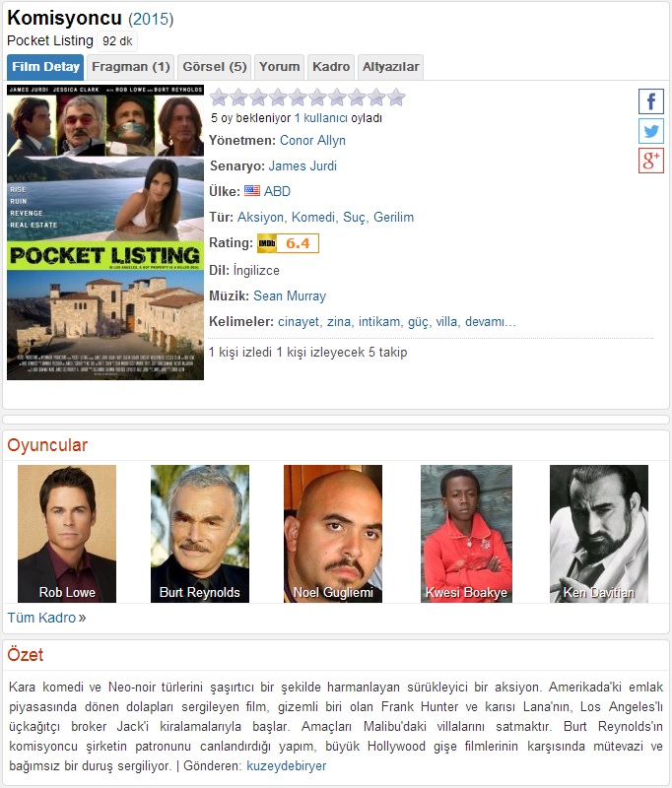Go to the Kadro tab
This screenshot has height=788, width=672.
(331, 67)
